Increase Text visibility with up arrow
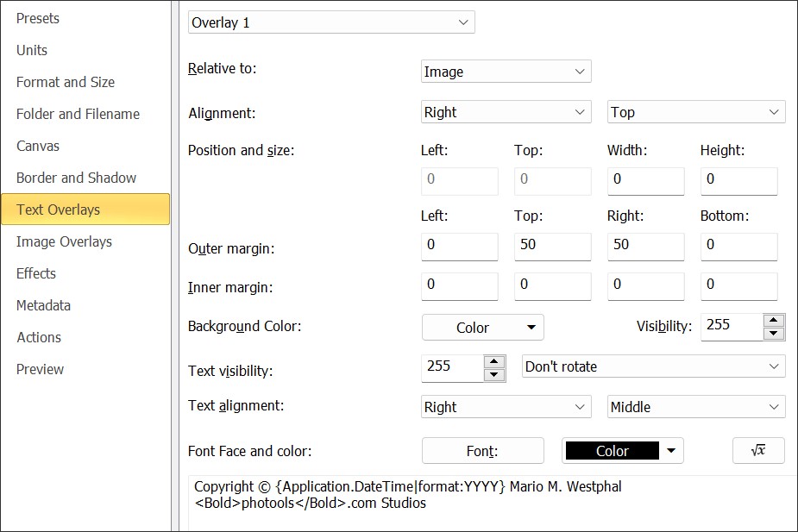The width and height of the screenshot is (798, 532). 493,361
